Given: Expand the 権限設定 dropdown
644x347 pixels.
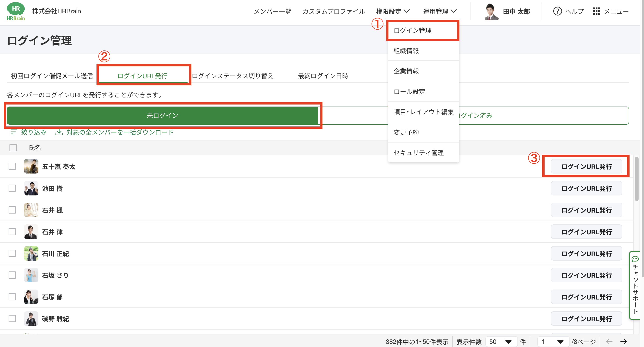Looking at the screenshot, I should click(393, 11).
